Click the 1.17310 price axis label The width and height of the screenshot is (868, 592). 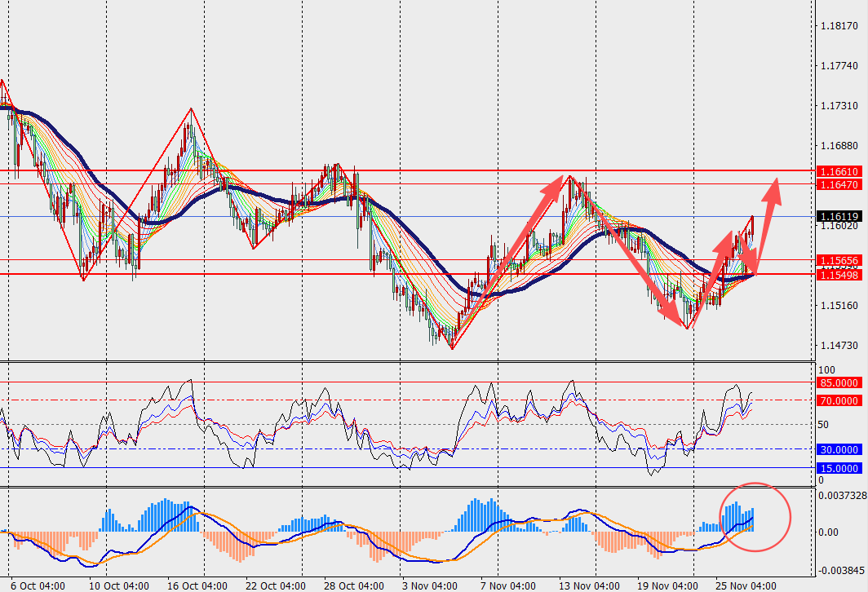click(x=839, y=106)
